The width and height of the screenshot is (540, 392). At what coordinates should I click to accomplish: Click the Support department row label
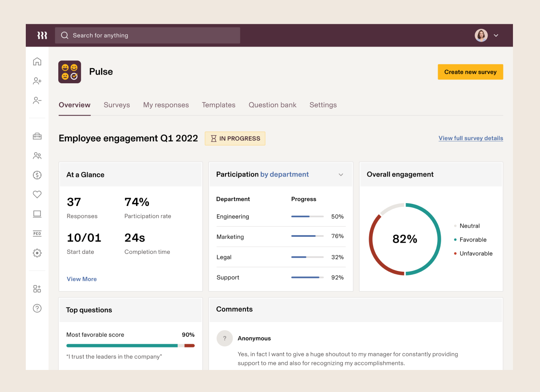tap(228, 278)
